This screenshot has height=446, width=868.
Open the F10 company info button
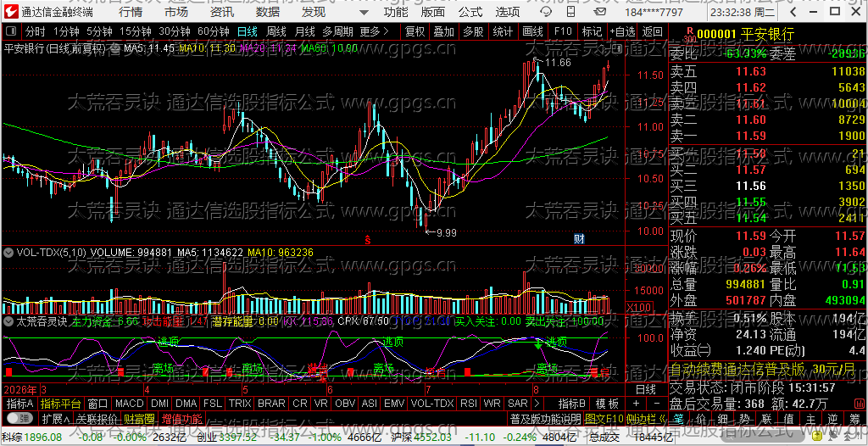click(x=563, y=31)
